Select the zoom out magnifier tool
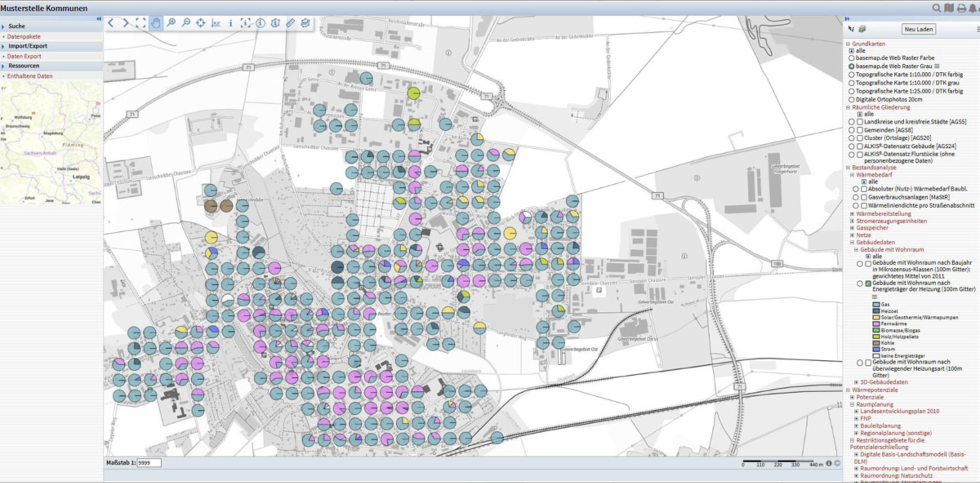The width and height of the screenshot is (980, 483). 186,23
